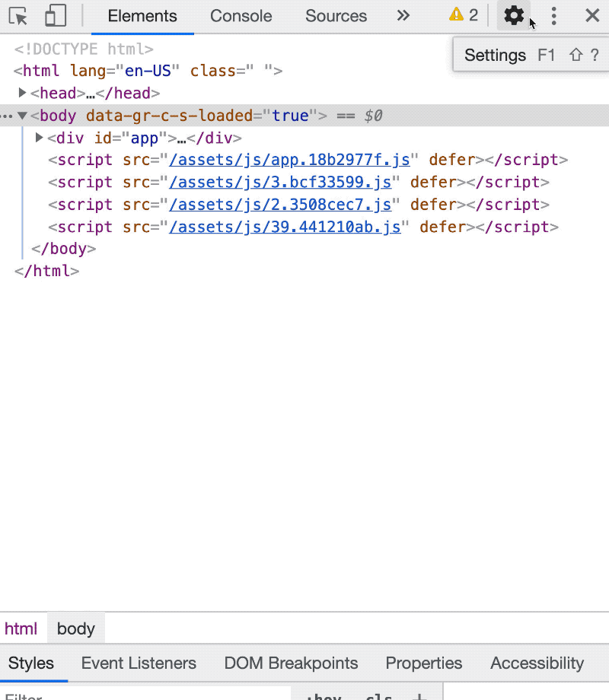This screenshot has width=609, height=700.
Task: Select the closing html tag line
Action: pos(47,271)
